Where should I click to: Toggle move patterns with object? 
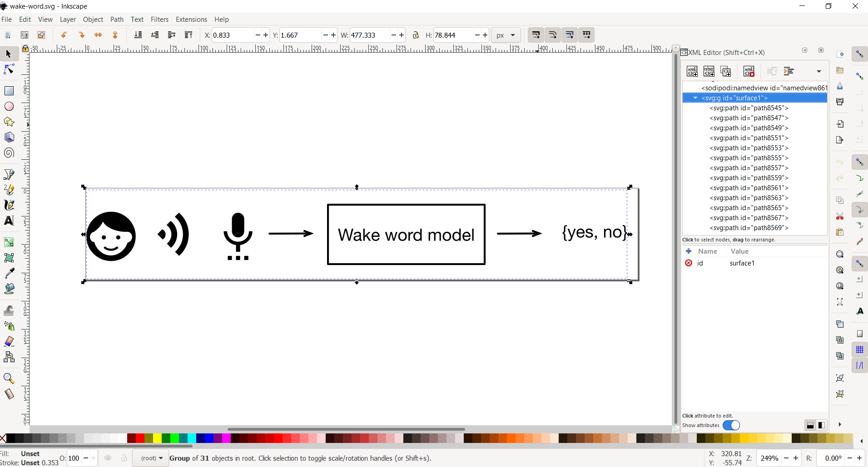click(586, 35)
